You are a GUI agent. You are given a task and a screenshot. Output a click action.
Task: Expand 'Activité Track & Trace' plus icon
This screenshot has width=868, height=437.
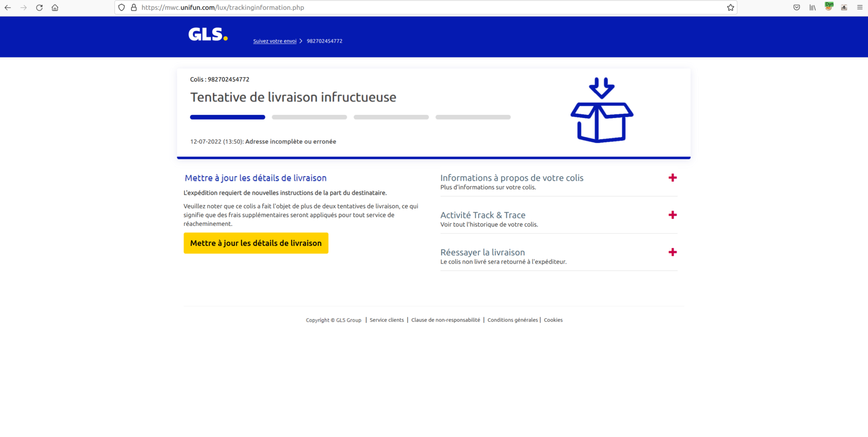[x=673, y=215]
